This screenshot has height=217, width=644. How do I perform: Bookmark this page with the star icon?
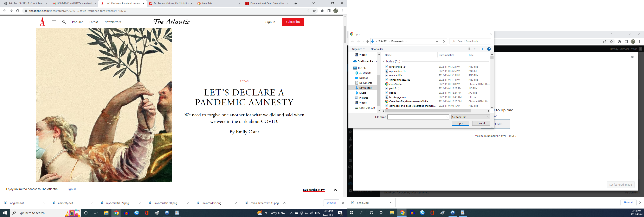pos(314,11)
